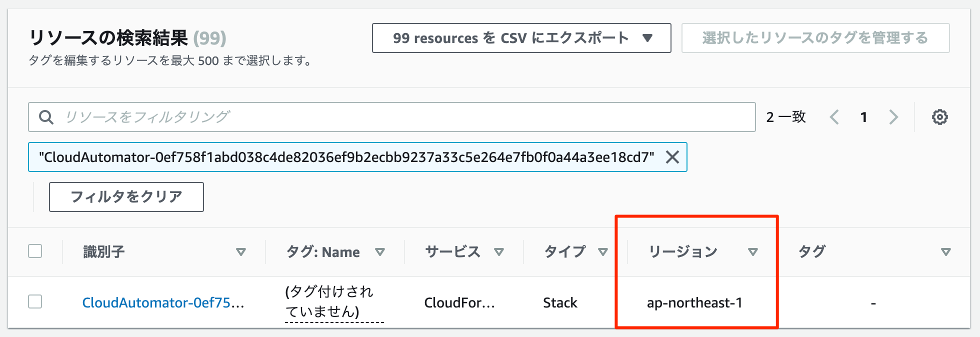The height and width of the screenshot is (337, 980).
Task: Remove the CloudAutomator filter token
Action: point(672,157)
